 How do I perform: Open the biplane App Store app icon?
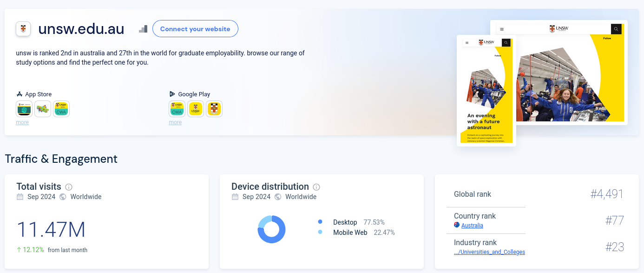click(x=43, y=109)
